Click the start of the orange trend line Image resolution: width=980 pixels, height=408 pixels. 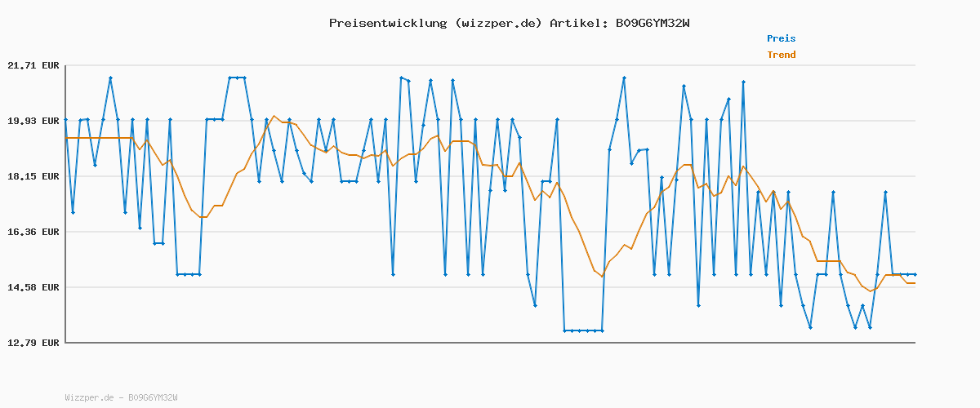pos(67,138)
